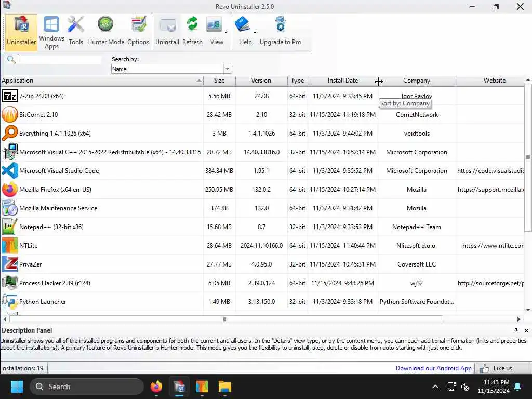532x399 pixels.
Task: Expand the View dropdown arrow
Action: click(x=226, y=32)
